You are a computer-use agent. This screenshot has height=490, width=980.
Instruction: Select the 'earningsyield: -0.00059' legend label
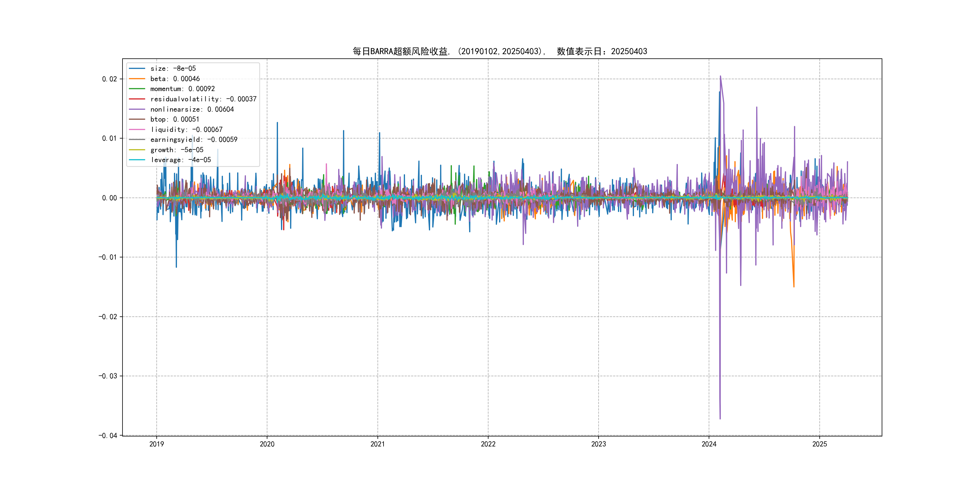[x=194, y=140]
